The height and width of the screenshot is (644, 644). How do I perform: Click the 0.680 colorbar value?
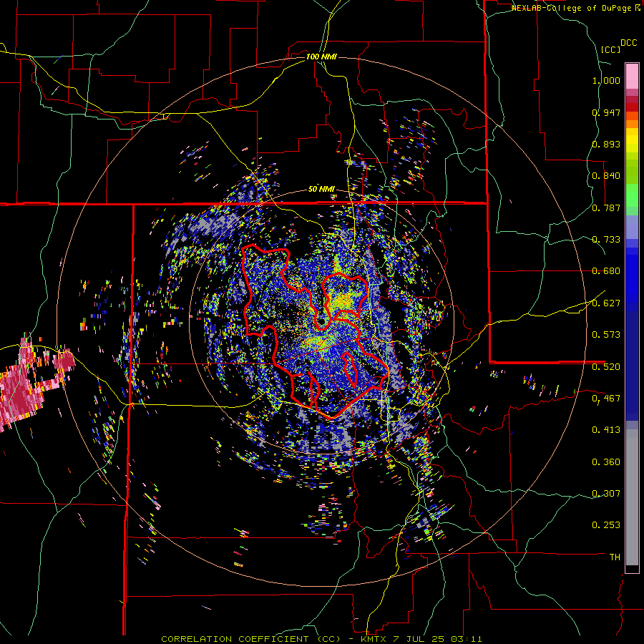(606, 271)
